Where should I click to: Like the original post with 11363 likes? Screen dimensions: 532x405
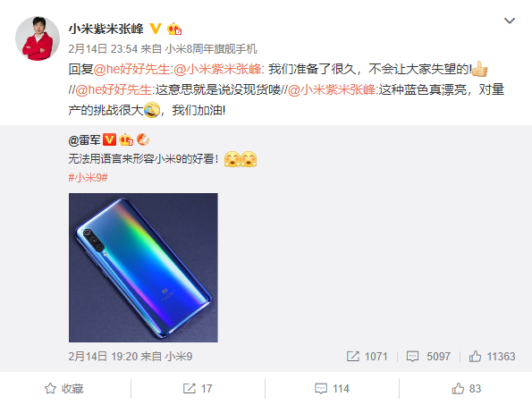[x=492, y=356]
